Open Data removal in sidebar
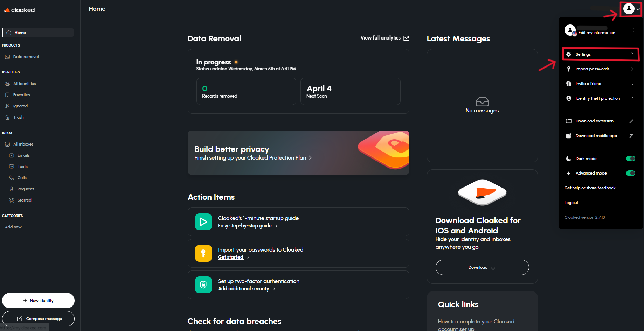Image resolution: width=644 pixels, height=331 pixels. coord(26,57)
